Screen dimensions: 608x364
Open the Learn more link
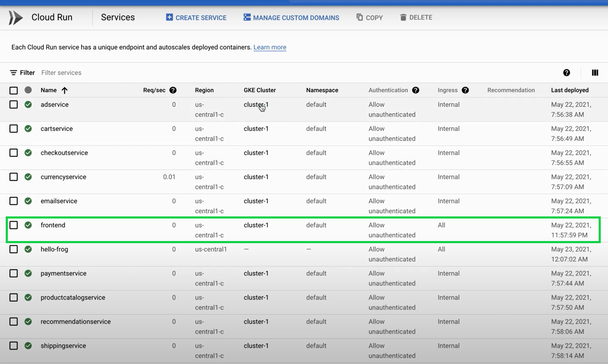(x=269, y=47)
